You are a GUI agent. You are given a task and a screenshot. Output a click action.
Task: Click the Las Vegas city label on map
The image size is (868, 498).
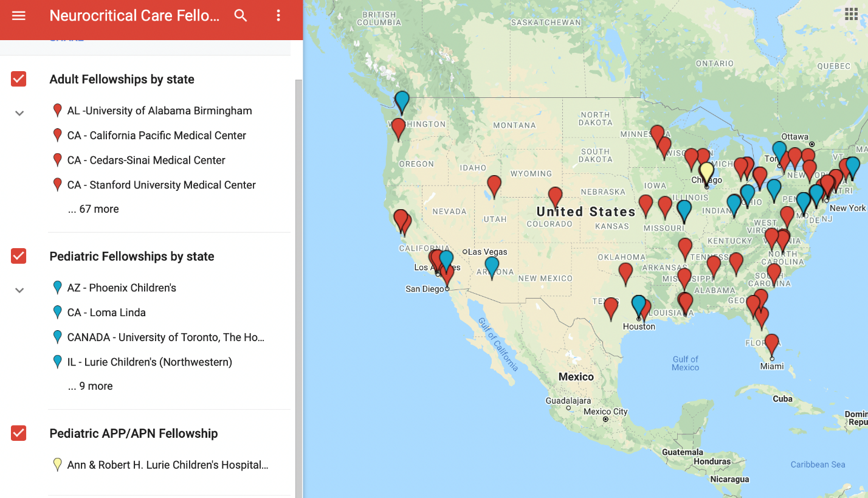point(487,252)
